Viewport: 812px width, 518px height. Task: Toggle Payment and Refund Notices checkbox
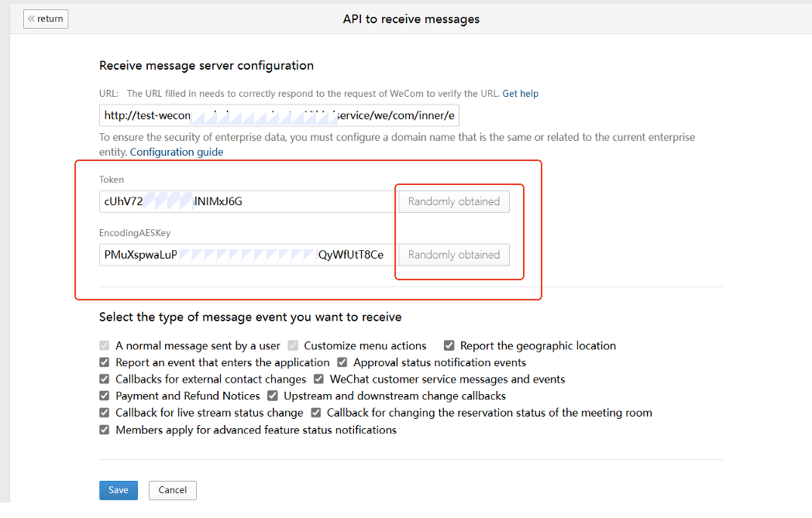coord(105,396)
